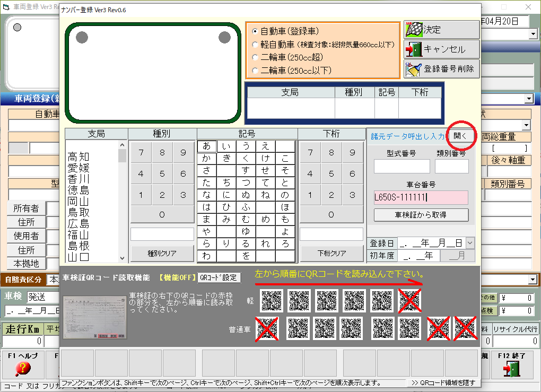Click the 種別クリア button

click(162, 254)
